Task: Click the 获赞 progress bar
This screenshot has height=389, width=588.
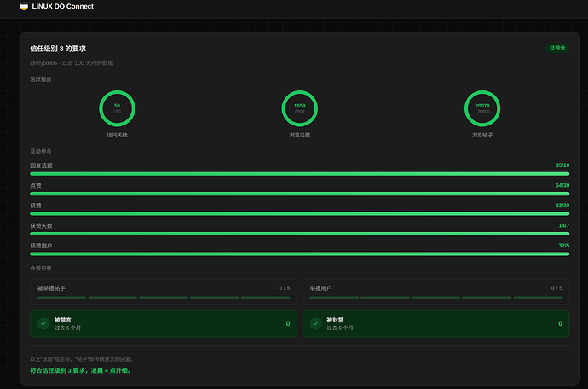Action: (300, 213)
